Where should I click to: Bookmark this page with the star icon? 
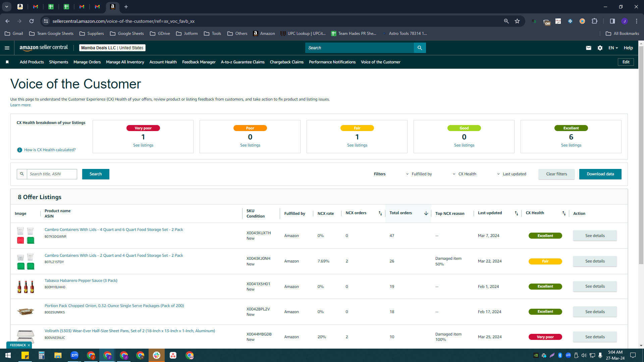517,21
